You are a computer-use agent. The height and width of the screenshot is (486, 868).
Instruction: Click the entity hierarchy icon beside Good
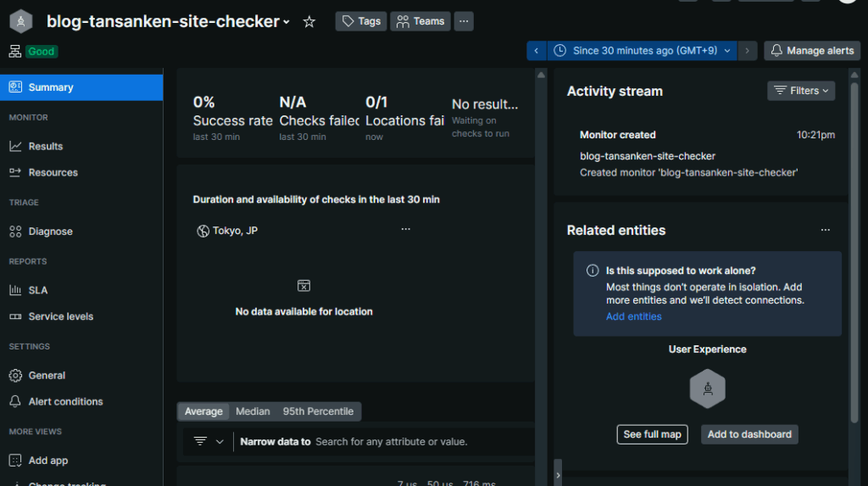(x=15, y=52)
